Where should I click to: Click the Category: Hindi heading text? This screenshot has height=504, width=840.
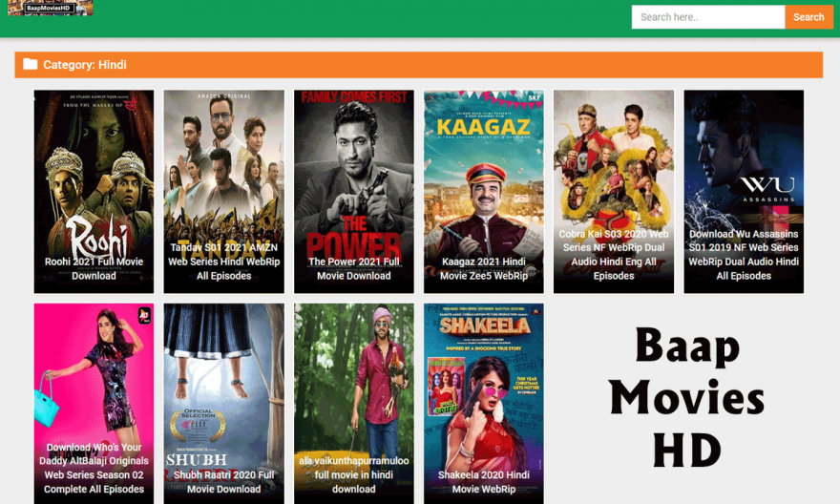point(85,65)
